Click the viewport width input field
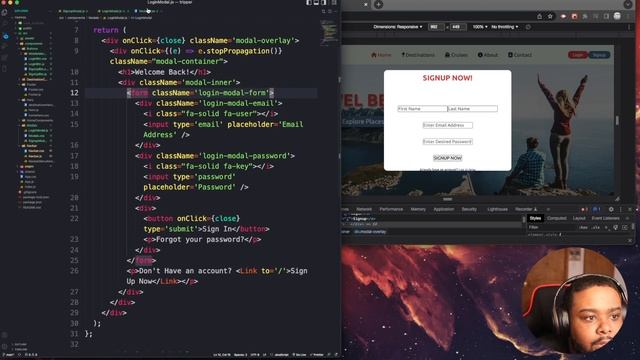 point(436,27)
